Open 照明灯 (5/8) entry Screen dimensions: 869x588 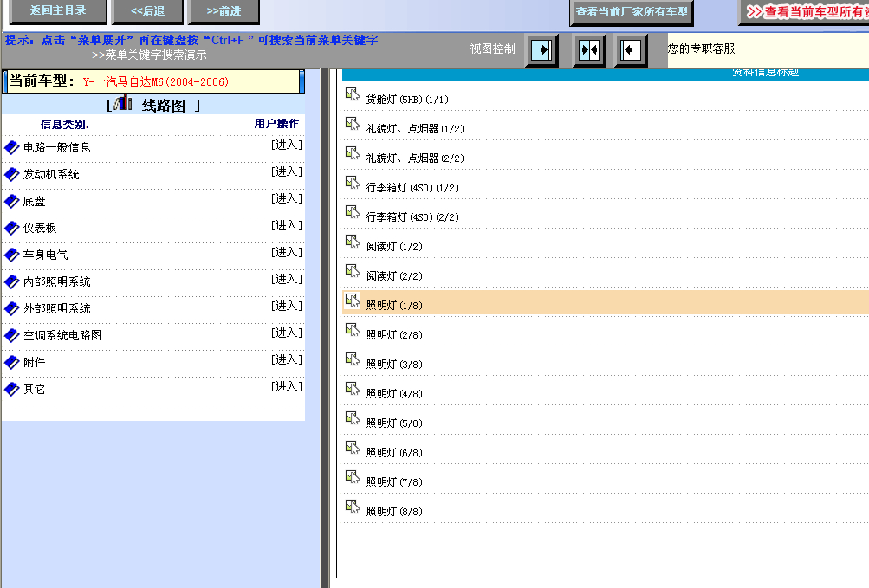tap(394, 423)
